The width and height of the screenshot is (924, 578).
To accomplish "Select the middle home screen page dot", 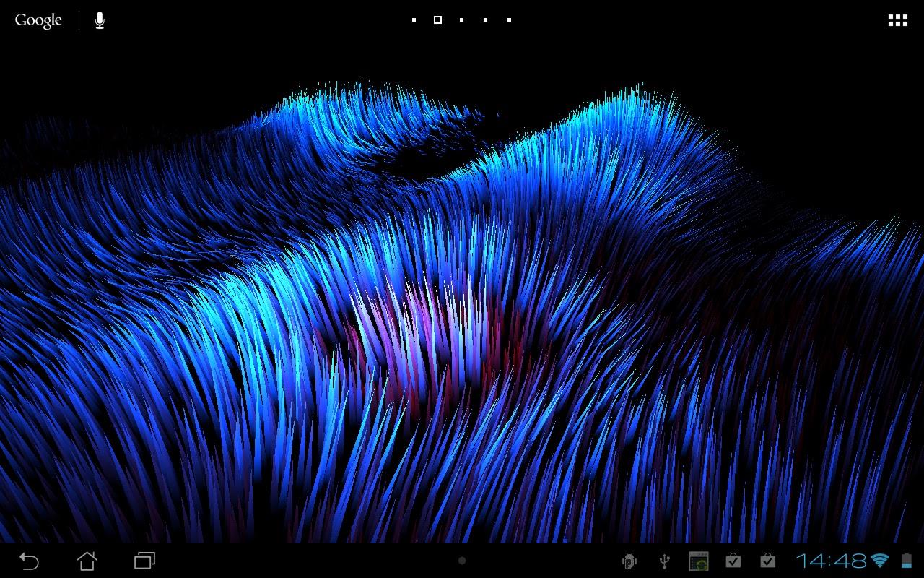I will click(461, 20).
